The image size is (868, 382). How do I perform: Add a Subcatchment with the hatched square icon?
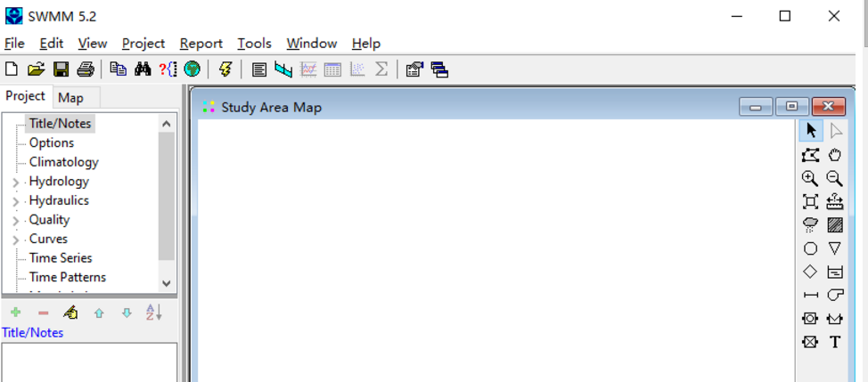point(835,225)
